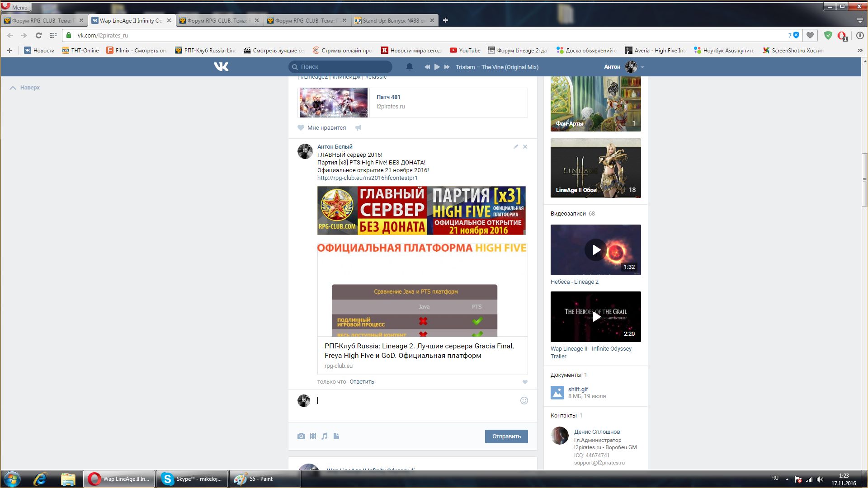Switch to the 55 - Paint taskbar window
Image resolution: width=868 pixels, height=488 pixels.
265,479
